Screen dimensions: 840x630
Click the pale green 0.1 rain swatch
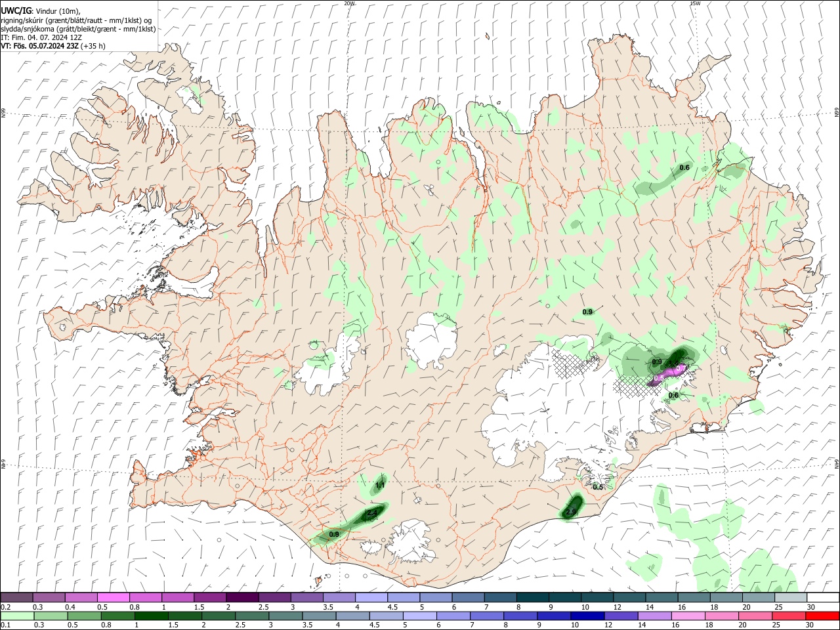(17, 616)
